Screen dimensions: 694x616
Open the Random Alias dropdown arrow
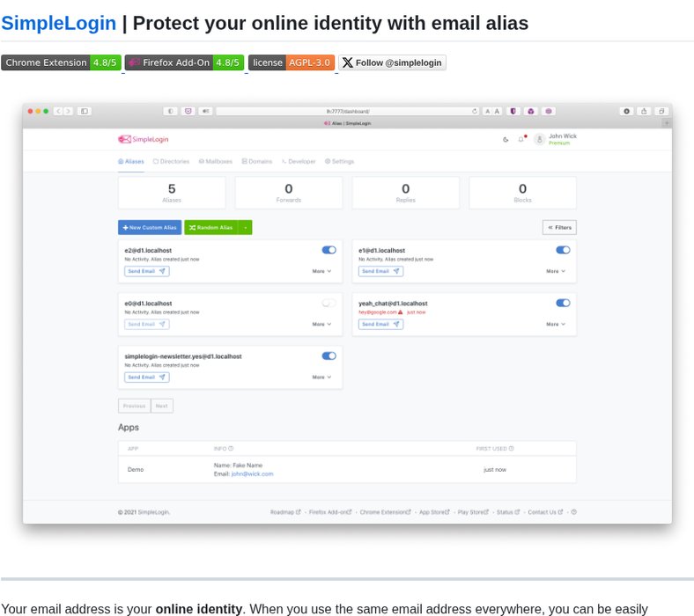(x=245, y=228)
